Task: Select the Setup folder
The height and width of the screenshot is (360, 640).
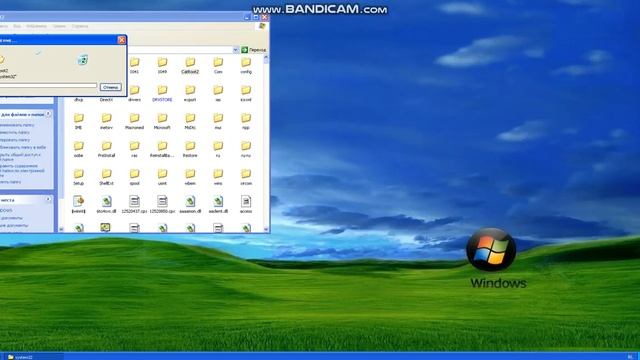Action: (78, 177)
